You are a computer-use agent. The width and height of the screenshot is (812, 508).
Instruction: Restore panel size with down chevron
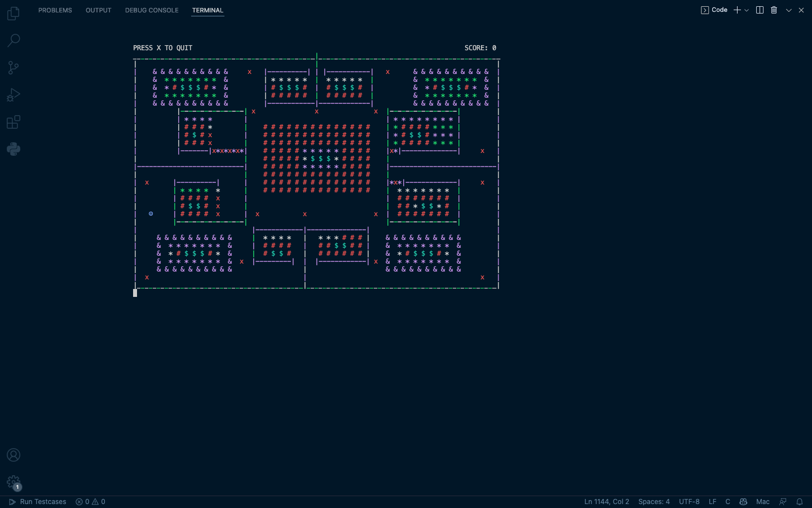[x=789, y=10]
